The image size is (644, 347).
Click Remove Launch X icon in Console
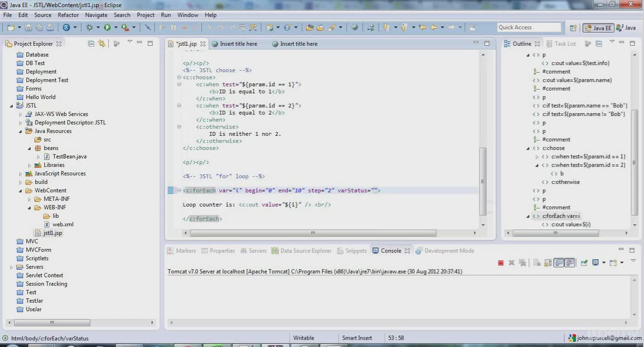tap(512, 263)
